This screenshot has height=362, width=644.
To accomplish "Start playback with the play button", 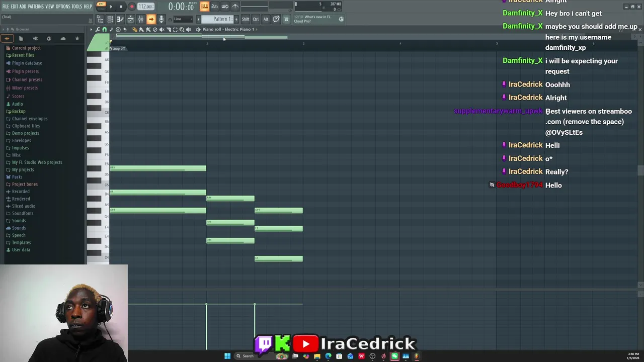I will tap(111, 7).
